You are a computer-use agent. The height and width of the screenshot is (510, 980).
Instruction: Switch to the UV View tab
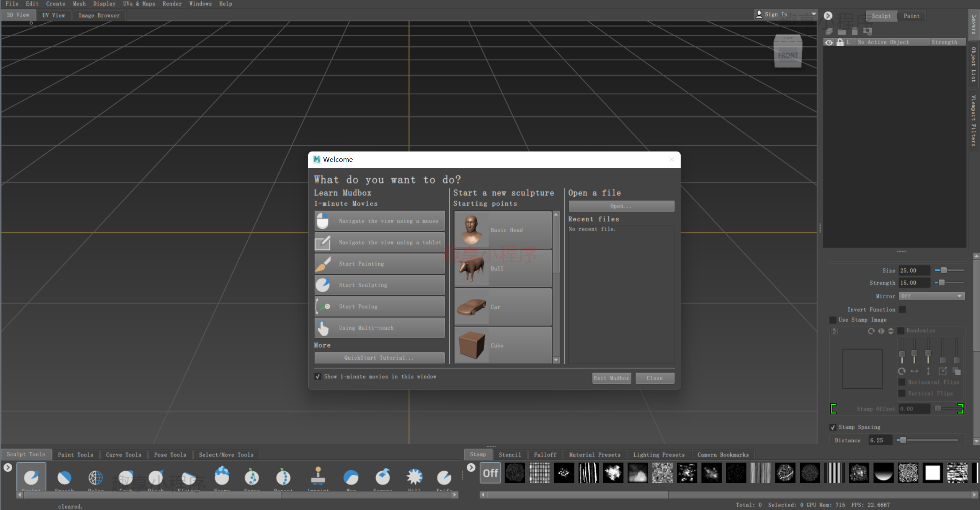point(54,15)
